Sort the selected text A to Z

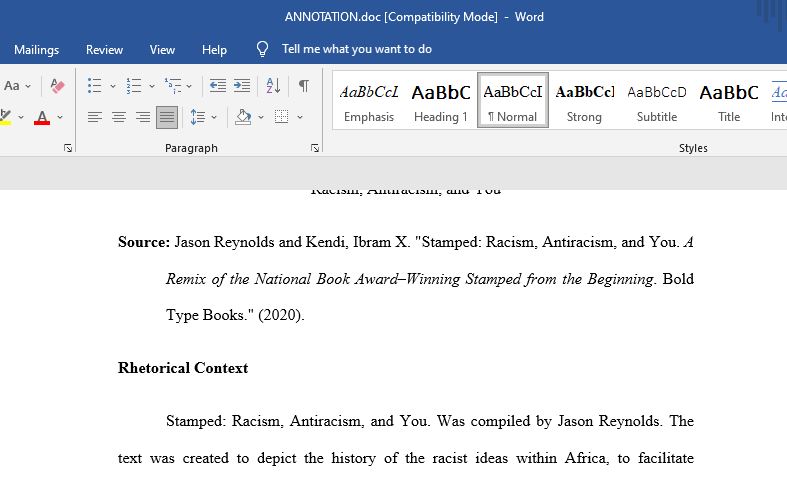273,86
